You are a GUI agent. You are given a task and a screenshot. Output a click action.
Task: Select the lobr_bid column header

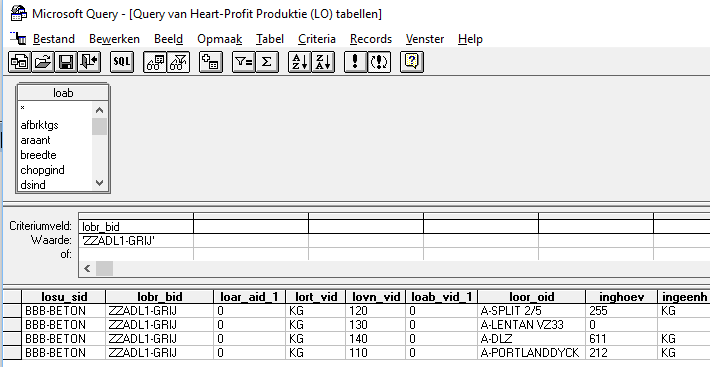tap(159, 297)
